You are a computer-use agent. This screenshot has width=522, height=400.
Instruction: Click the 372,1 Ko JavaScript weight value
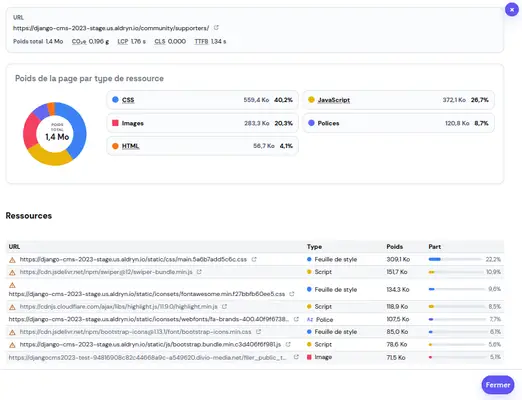(454, 100)
